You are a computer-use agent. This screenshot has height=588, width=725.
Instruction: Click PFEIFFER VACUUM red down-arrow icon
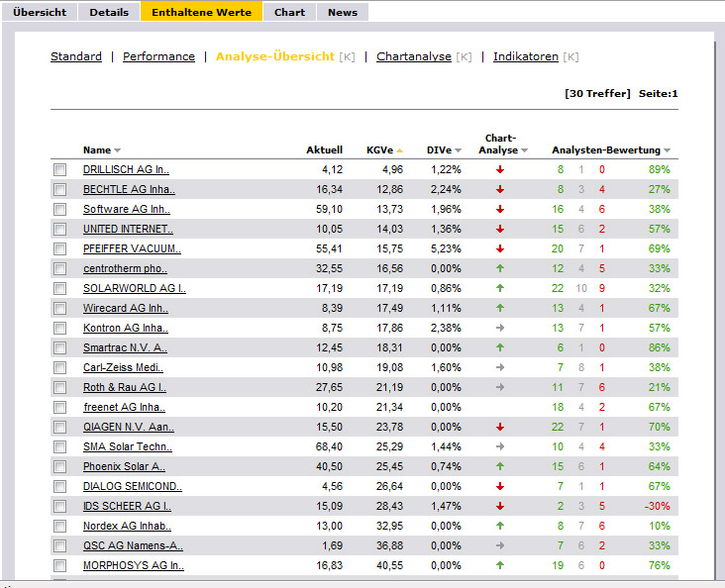coord(500,248)
